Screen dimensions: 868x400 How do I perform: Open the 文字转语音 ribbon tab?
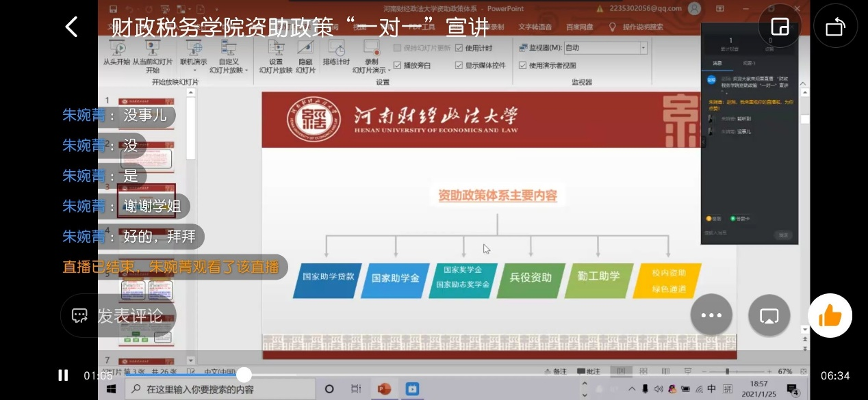[x=535, y=27]
